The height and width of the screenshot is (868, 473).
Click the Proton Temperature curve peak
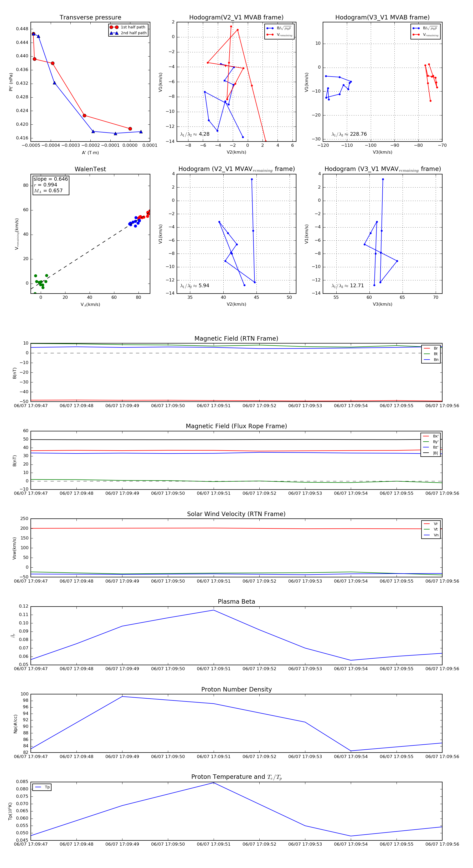coord(213,783)
